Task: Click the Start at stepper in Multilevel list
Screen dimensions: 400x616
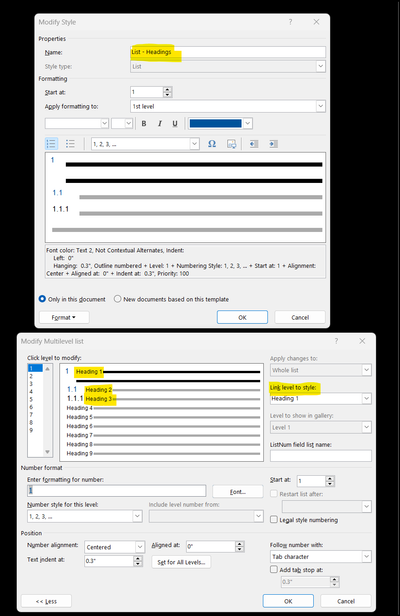Action: [330, 480]
